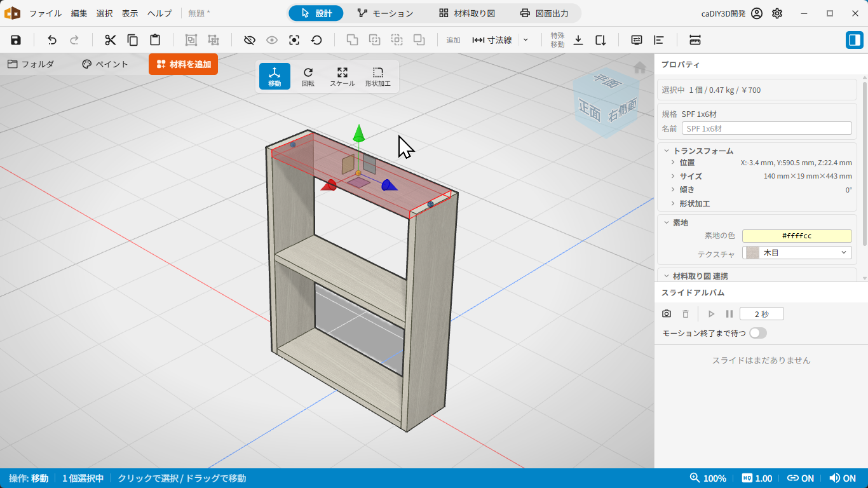Click the ペイント button
Screen dimensions: 868x488
coord(105,64)
